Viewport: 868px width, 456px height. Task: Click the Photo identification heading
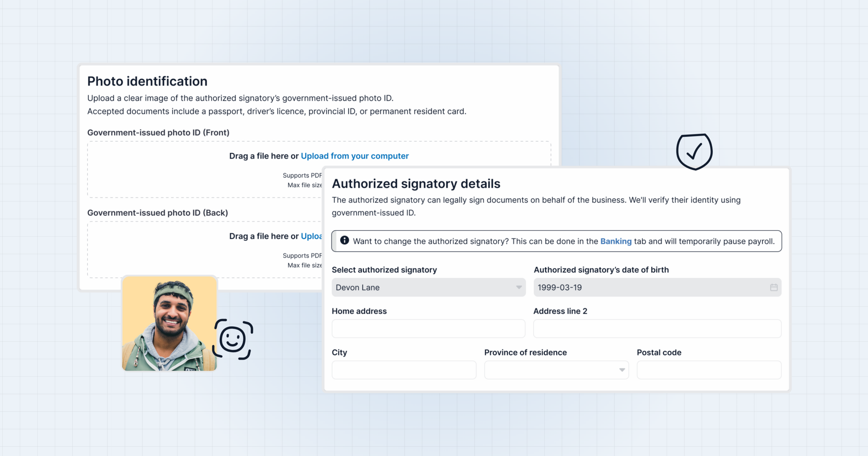[147, 81]
